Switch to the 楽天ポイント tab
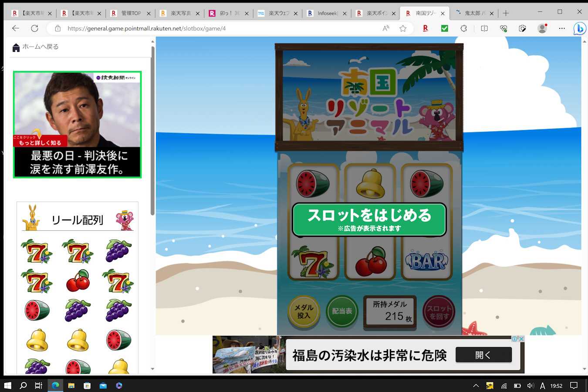 pyautogui.click(x=376, y=13)
